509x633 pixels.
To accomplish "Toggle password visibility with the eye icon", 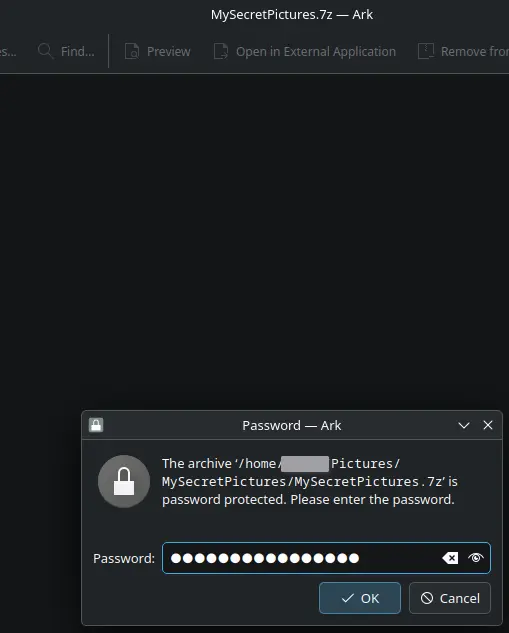I will (x=476, y=558).
